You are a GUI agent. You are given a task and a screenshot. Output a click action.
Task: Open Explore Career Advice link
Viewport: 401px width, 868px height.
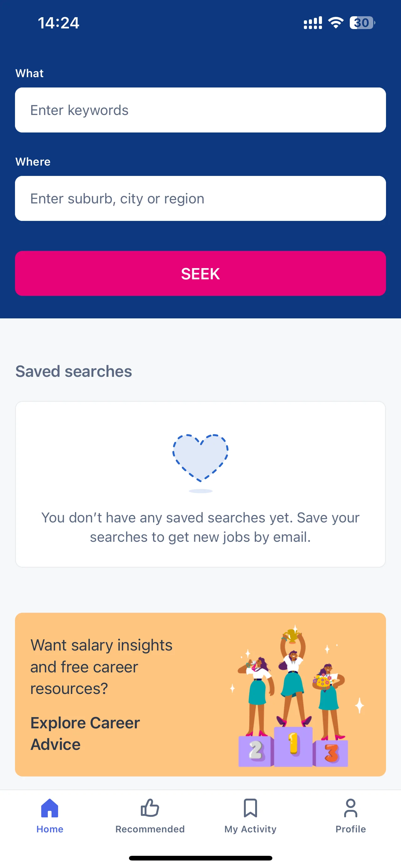click(85, 734)
